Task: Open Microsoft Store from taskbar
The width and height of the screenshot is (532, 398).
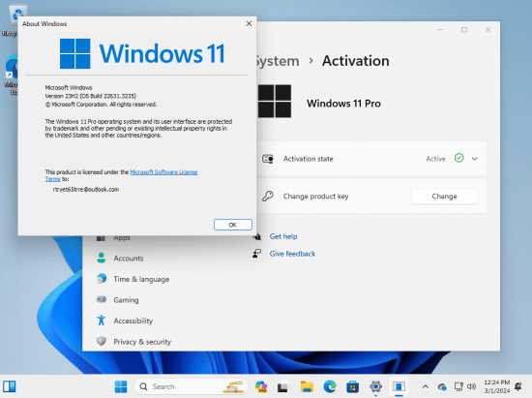Action: (x=352, y=386)
